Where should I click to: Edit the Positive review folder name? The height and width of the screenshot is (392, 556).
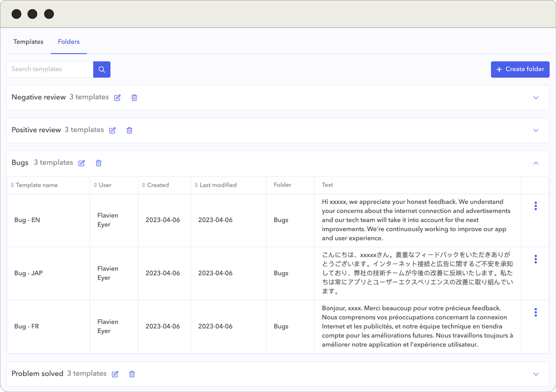point(112,130)
